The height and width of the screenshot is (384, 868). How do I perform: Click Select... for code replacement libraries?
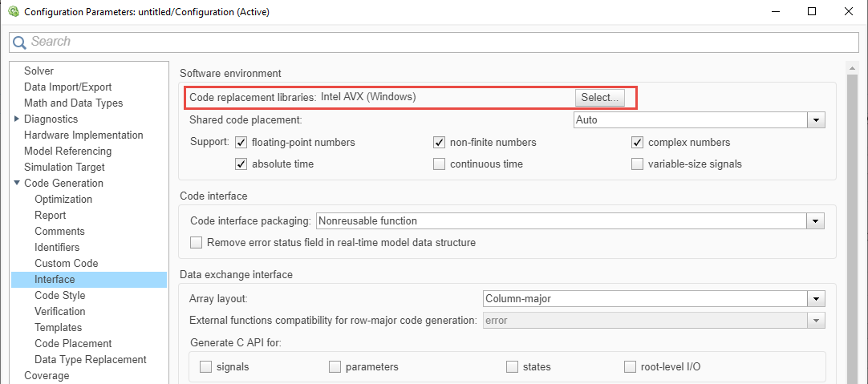pos(600,97)
